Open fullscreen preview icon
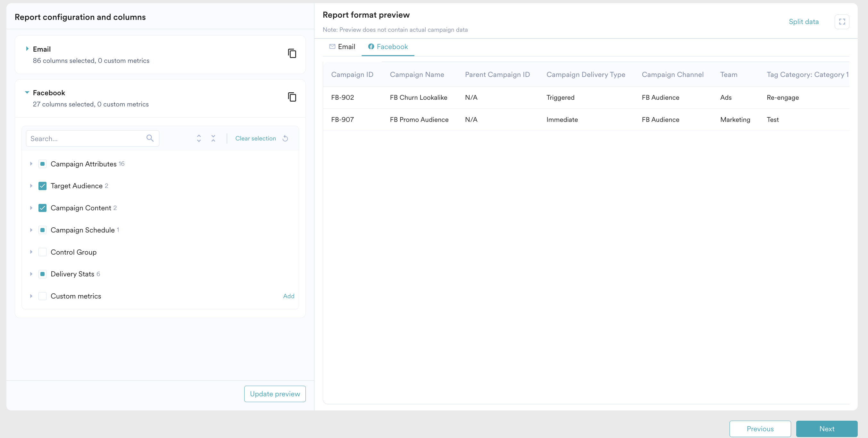This screenshot has height=438, width=868. 842,21
